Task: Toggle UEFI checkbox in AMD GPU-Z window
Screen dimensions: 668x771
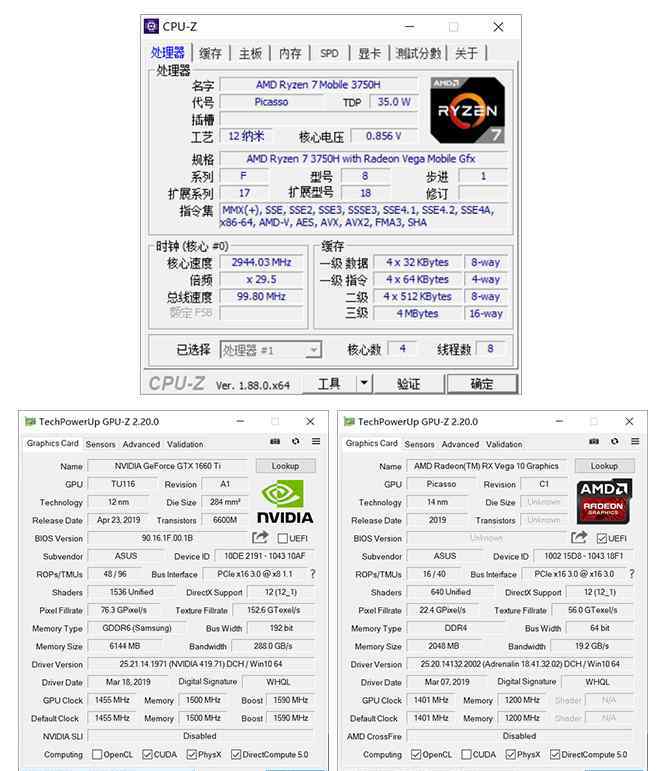Action: tap(602, 538)
